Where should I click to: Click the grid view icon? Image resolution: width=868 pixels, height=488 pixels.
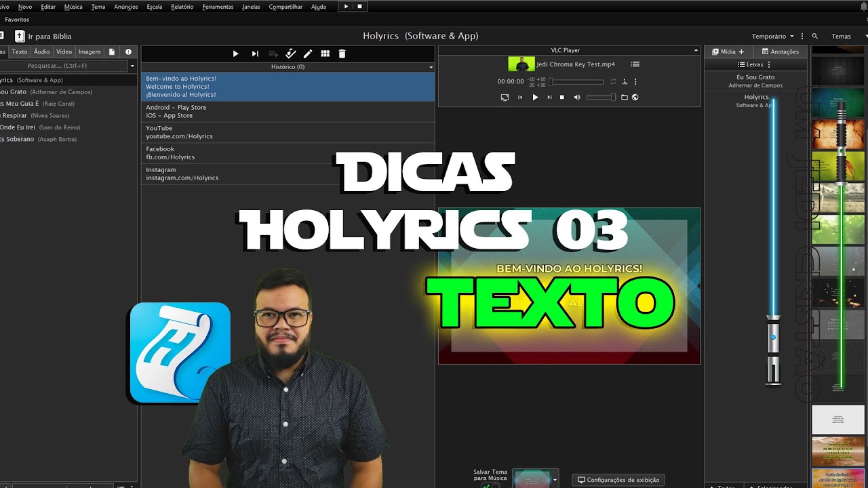tap(325, 54)
